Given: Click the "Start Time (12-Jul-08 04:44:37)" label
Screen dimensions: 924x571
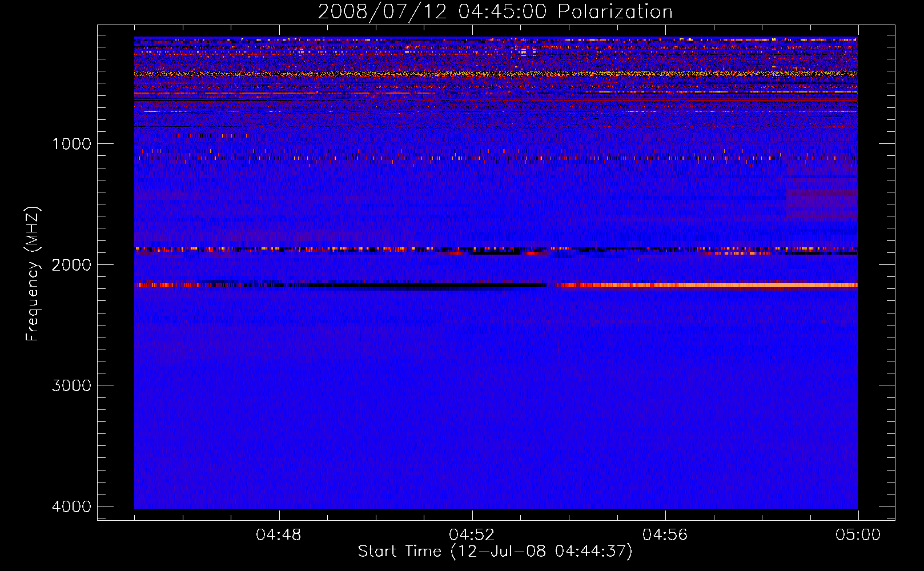Looking at the screenshot, I should [x=495, y=551].
